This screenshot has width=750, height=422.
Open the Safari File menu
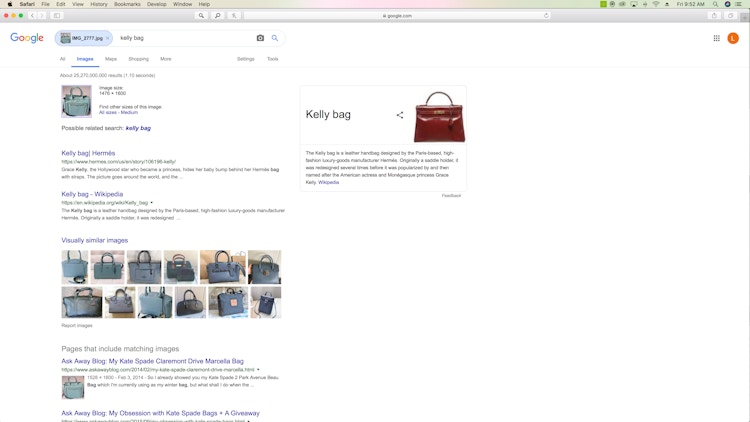tap(45, 4)
